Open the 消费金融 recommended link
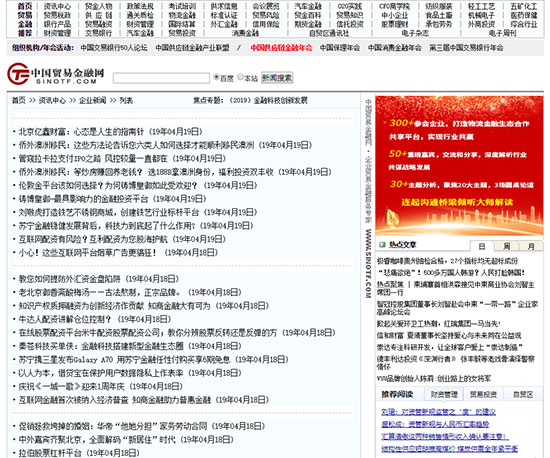550x458 pixels. [x=245, y=33]
